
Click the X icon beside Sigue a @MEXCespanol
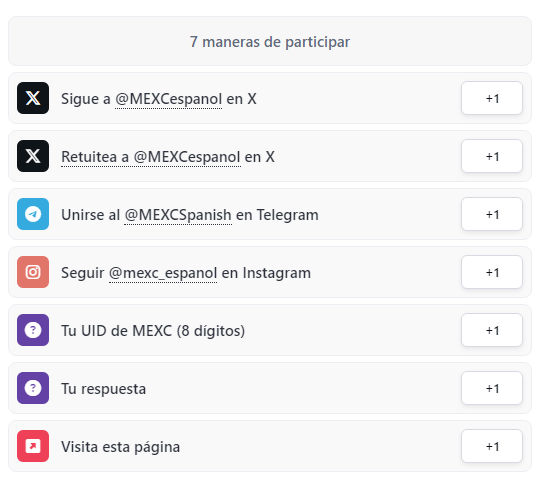(x=33, y=98)
